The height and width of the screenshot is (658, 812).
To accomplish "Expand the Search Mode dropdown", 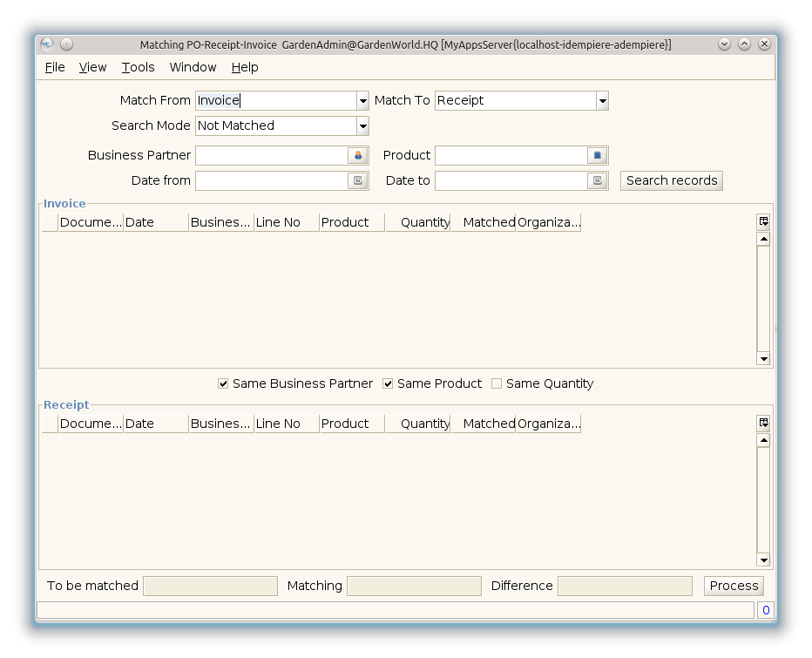I will pos(362,126).
